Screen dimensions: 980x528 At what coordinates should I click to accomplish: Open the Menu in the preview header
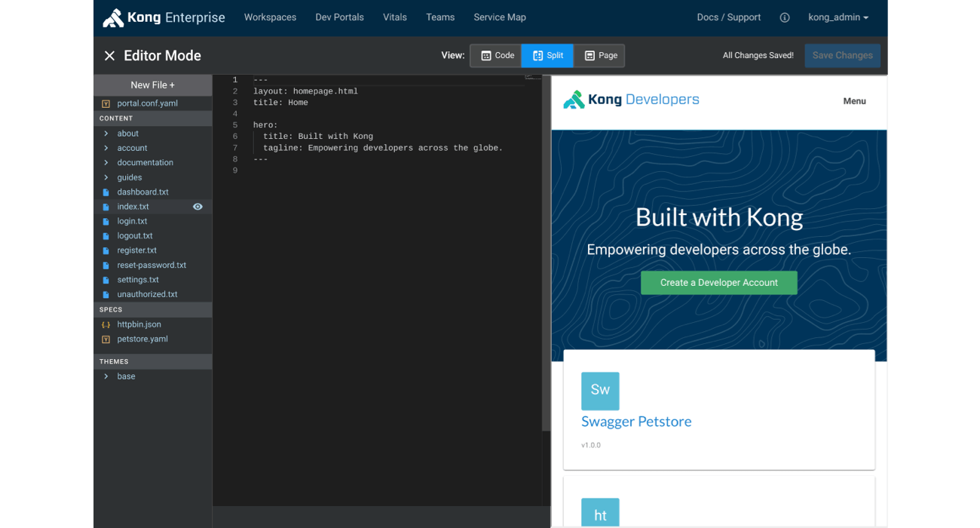854,100
